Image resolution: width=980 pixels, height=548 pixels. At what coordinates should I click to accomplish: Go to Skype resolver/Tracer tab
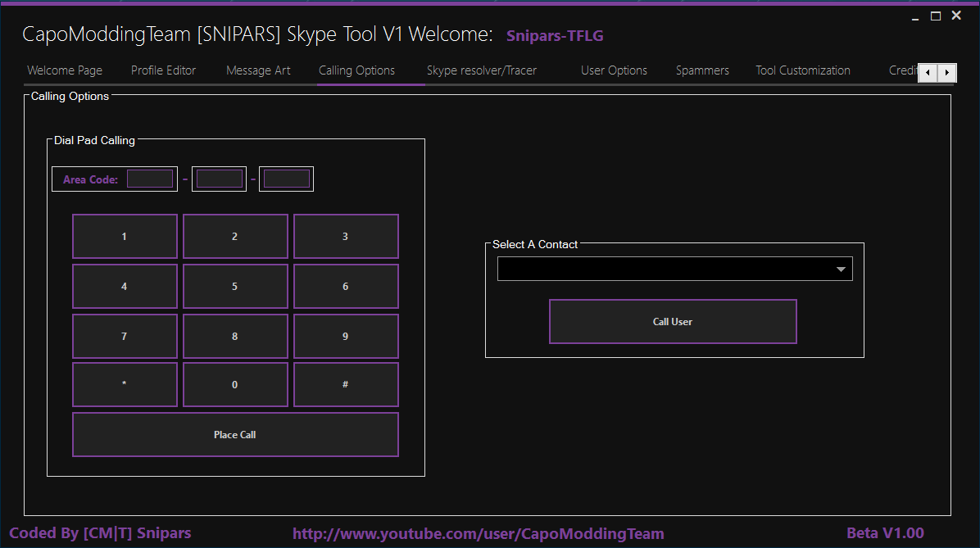pos(481,70)
